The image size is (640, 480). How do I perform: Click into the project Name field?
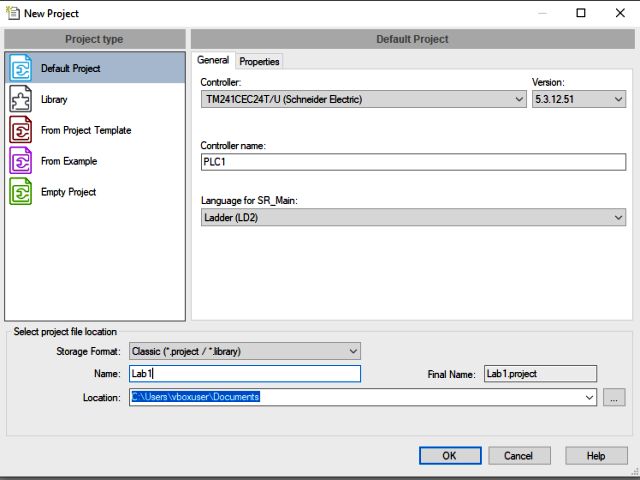pos(244,374)
